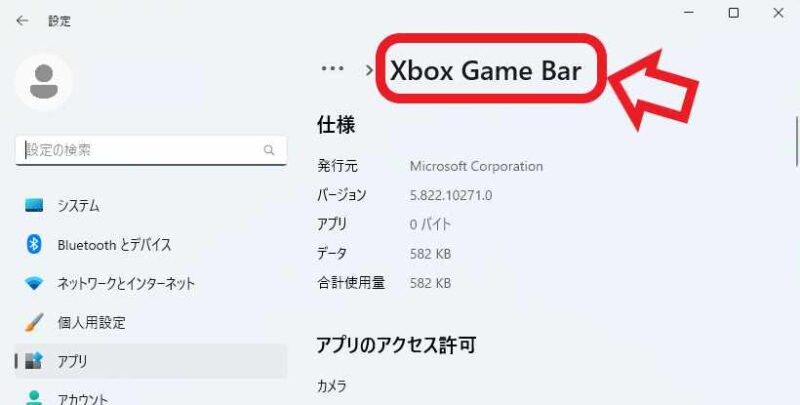This screenshot has width=800, height=405.
Task: Open the Bluetooth icon in sidebar
Action: pos(34,244)
